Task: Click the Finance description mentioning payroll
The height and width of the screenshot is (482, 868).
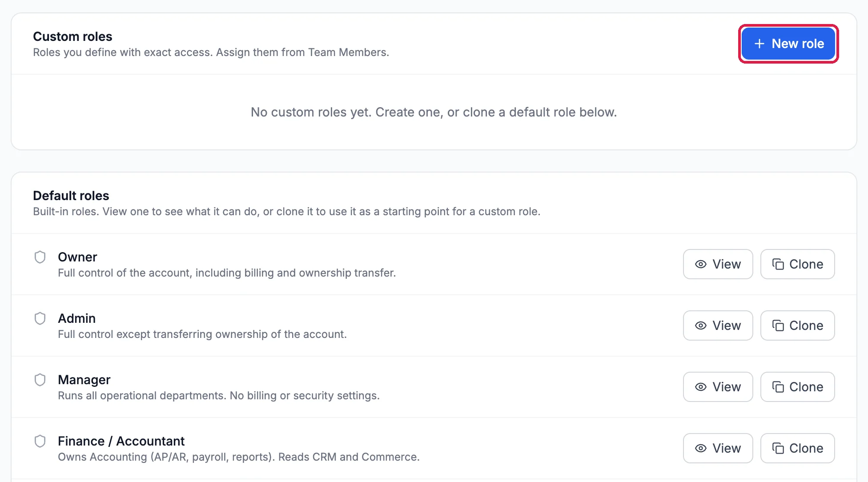Action: point(239,457)
